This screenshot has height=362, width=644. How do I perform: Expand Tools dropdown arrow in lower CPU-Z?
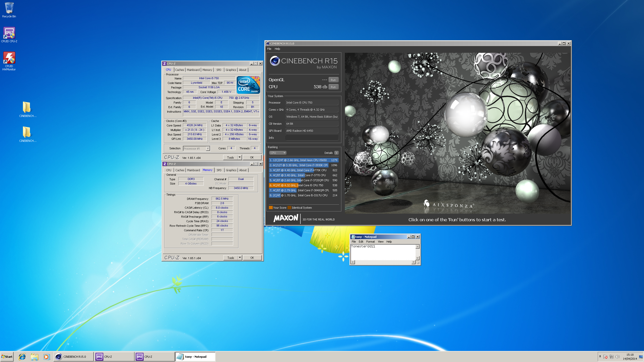240,258
